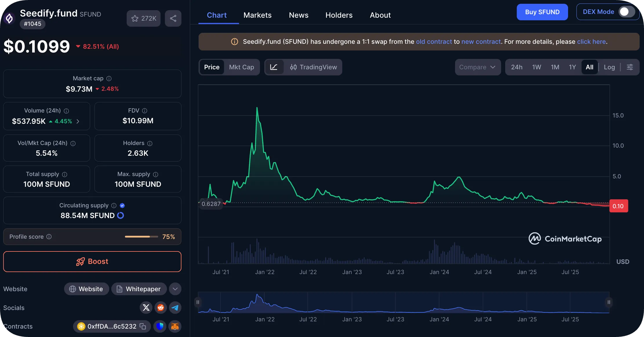The image size is (644, 337).
Task: Add SFUND to watchlist via star icon
Action: [x=135, y=18]
